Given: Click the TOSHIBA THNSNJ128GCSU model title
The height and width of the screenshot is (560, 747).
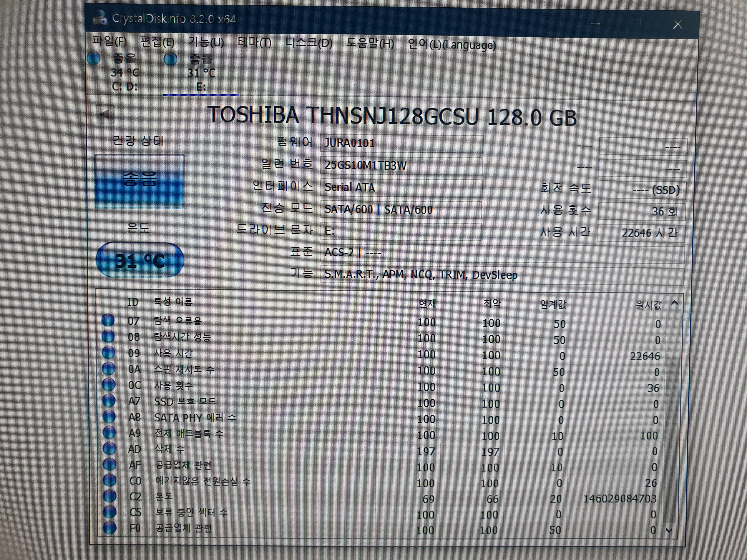Looking at the screenshot, I should pyautogui.click(x=392, y=116).
